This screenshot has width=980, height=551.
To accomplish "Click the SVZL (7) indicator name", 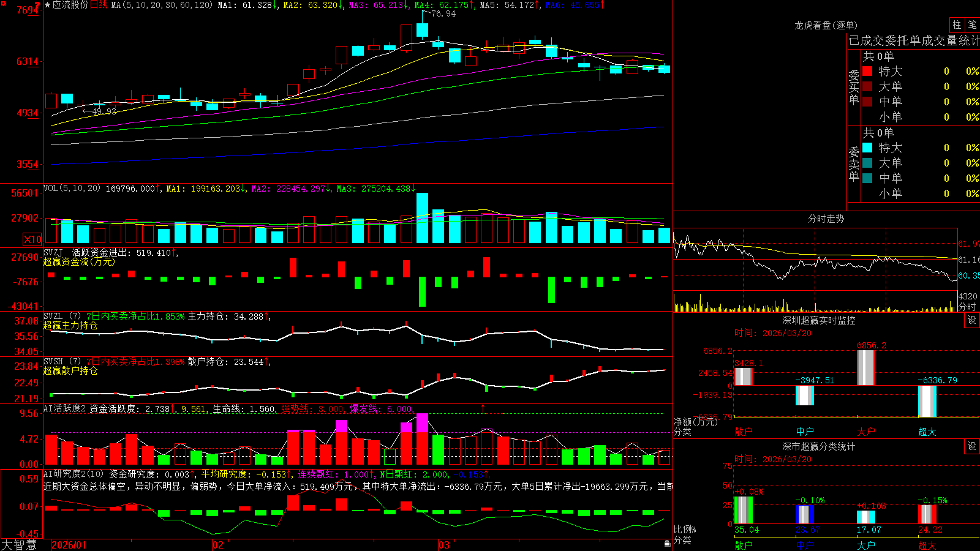I will pyautogui.click(x=62, y=317).
